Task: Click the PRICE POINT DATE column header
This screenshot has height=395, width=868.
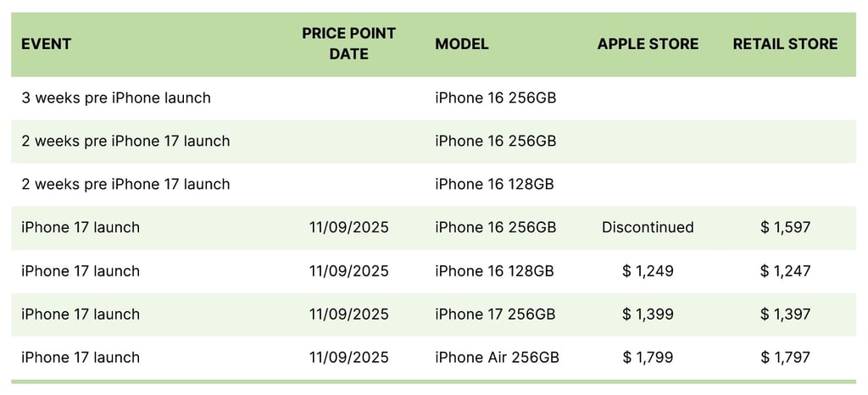Action: pyautogui.click(x=348, y=44)
